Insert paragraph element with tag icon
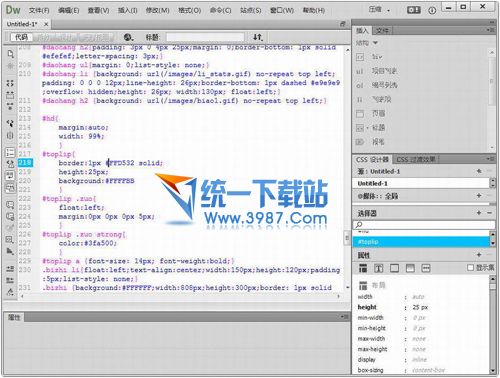The height and width of the screenshot is (378, 500). tap(370, 142)
